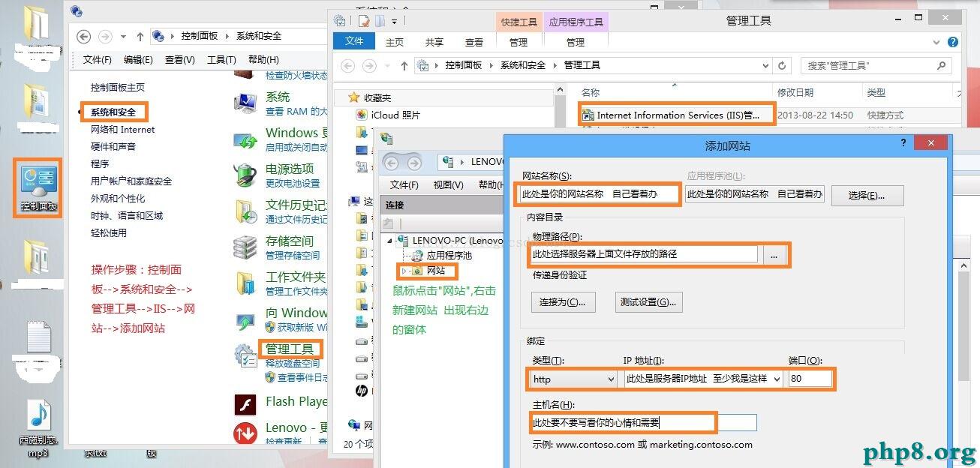Click back arrow in Control Panel window
The width and height of the screenshot is (980, 468).
click(x=84, y=36)
